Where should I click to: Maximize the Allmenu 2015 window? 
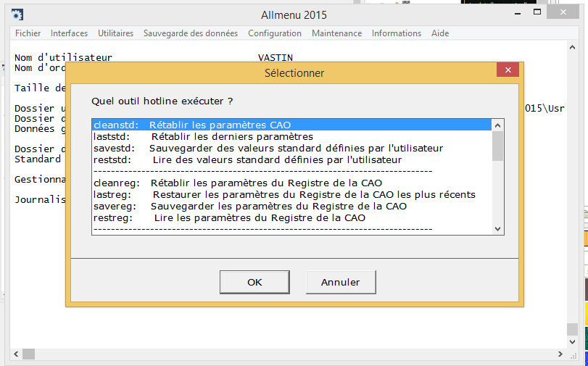pyautogui.click(x=537, y=12)
